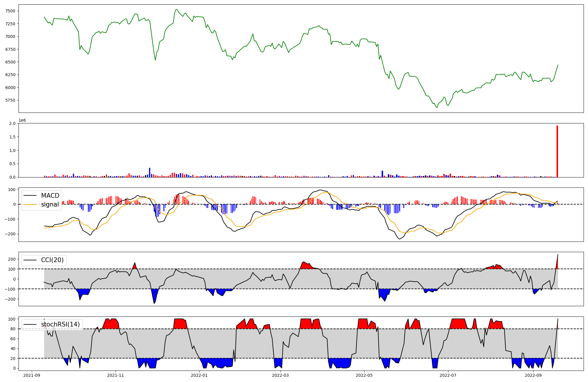Click the CCI(20) legend label
The height and width of the screenshot is (382, 588).
coord(52,260)
